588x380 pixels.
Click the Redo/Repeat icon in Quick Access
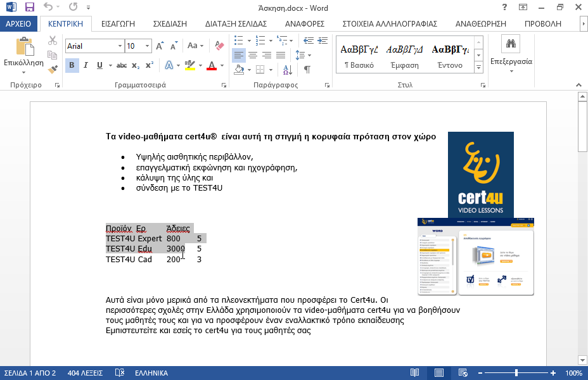tap(73, 7)
